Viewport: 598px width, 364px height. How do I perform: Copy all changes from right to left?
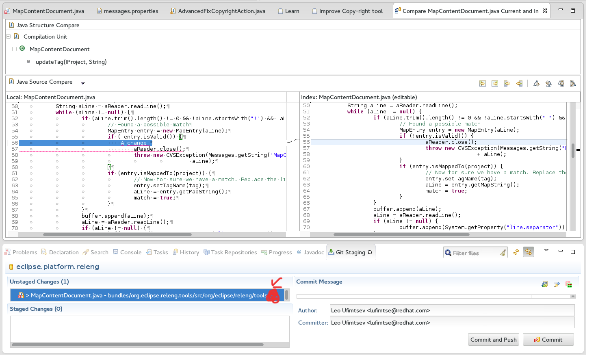pyautogui.click(x=495, y=83)
